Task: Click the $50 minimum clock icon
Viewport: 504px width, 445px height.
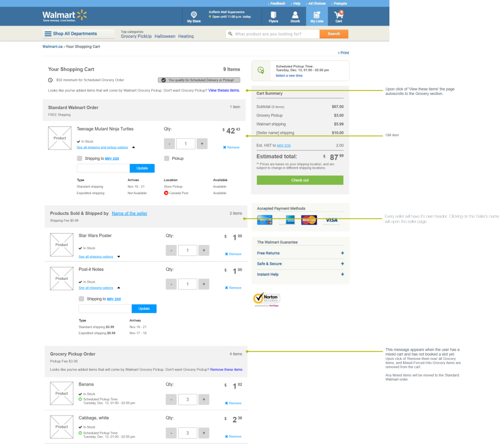Action: [51, 80]
